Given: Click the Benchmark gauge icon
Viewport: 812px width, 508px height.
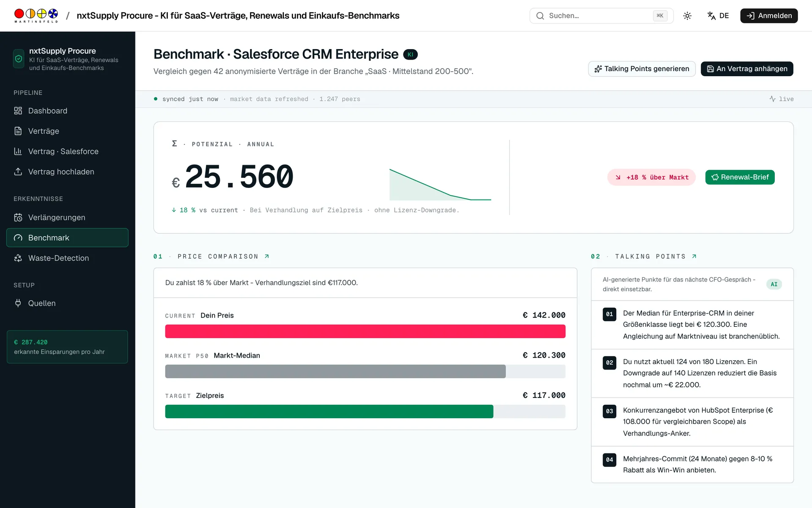Looking at the screenshot, I should point(18,237).
